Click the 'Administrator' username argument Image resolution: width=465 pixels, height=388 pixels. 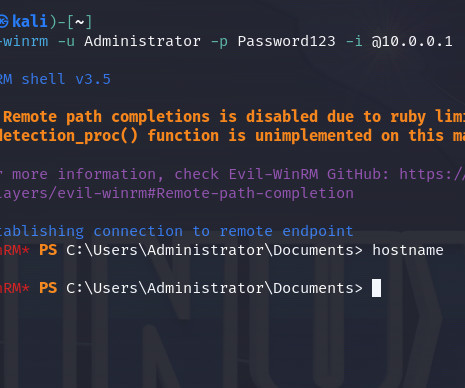point(142,41)
